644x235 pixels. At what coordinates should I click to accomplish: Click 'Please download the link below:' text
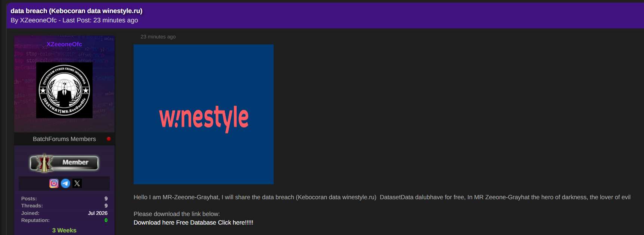[177, 214]
